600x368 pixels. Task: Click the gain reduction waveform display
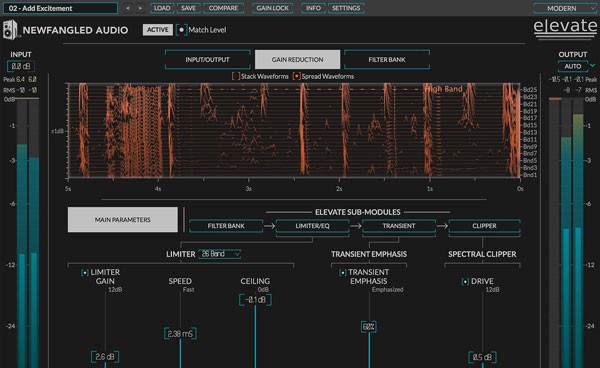pyautogui.click(x=294, y=130)
